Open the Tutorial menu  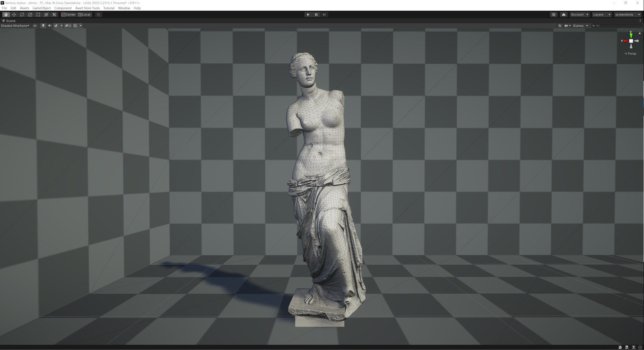(x=109, y=8)
